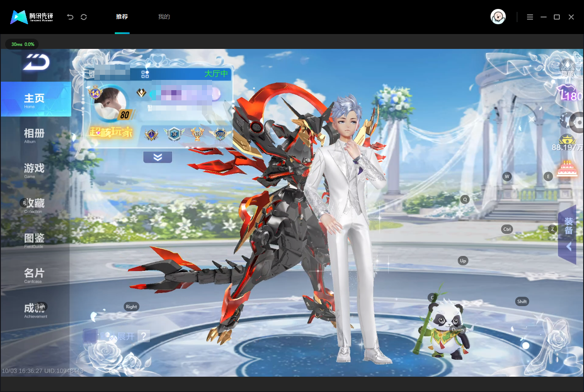The width and height of the screenshot is (584, 392).
Task: Click the constellation icon below the 180 outfit icon
Action: (564, 121)
